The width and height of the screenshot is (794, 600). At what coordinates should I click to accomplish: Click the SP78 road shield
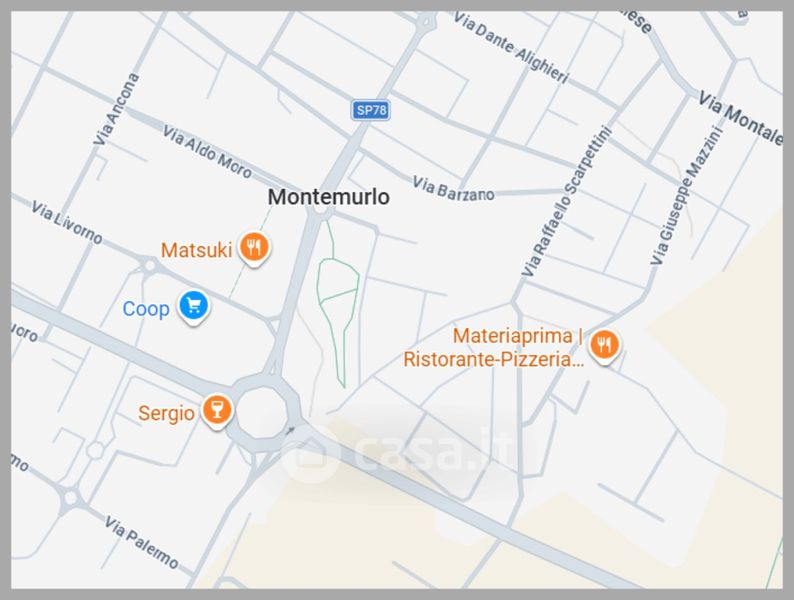coord(371,110)
